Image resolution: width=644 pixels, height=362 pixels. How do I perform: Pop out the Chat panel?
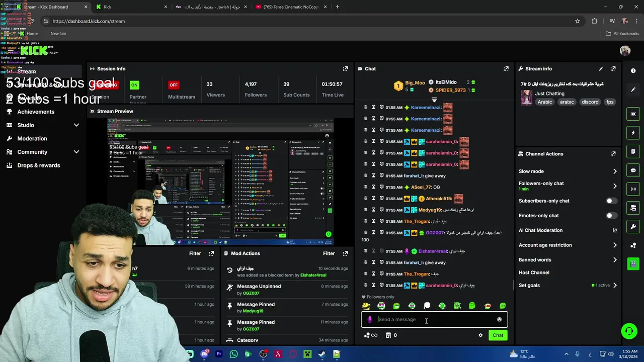click(506, 69)
